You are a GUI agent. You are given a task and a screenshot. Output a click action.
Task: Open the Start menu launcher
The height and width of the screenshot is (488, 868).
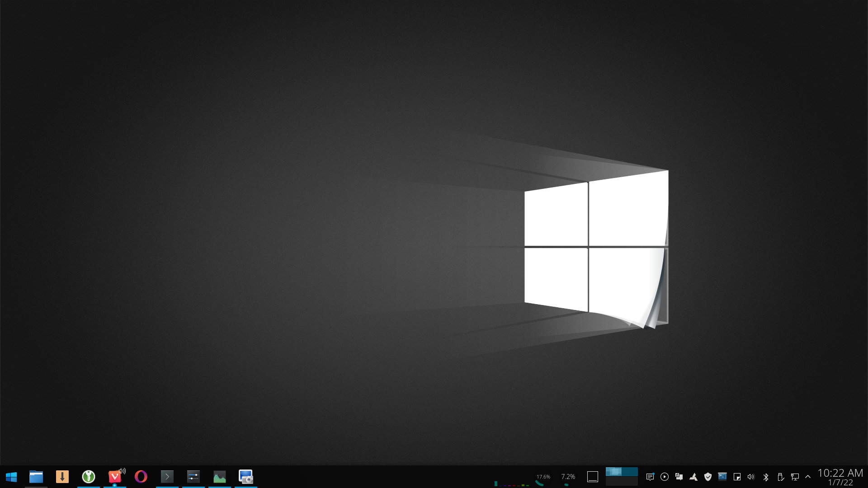[x=11, y=477]
